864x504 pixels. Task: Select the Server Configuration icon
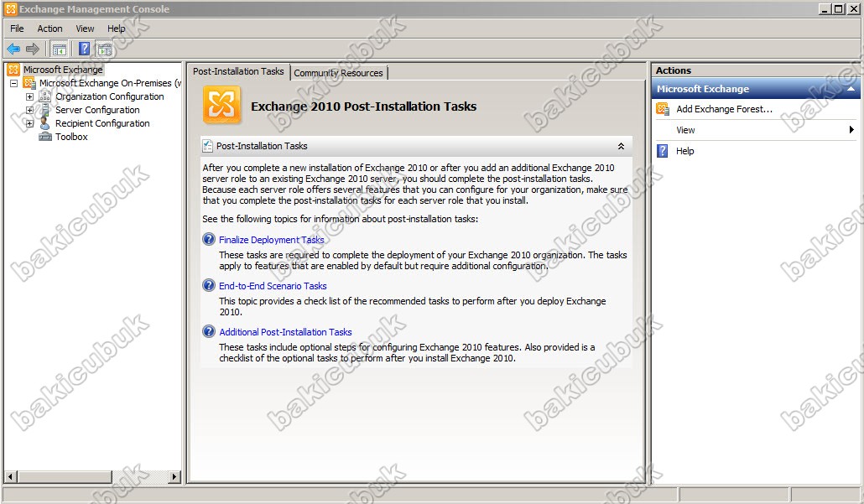[45, 110]
